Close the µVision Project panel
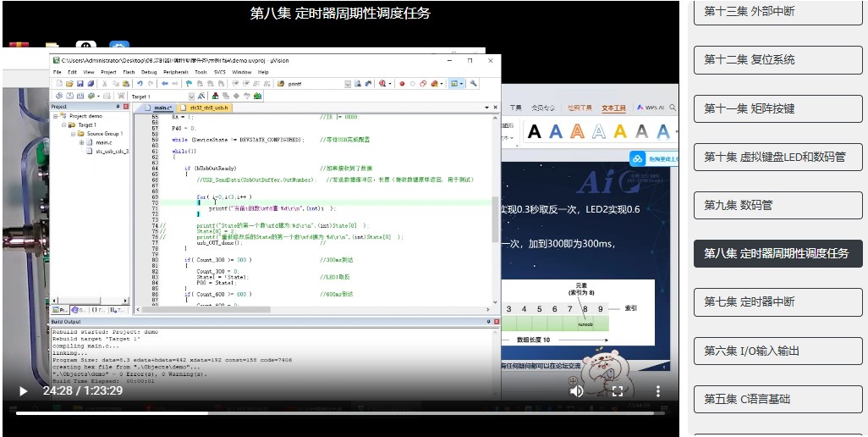 coord(126,107)
